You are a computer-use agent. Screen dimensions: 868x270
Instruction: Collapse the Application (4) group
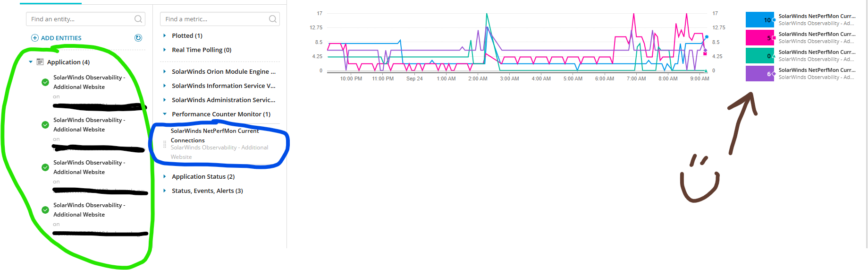(31, 62)
